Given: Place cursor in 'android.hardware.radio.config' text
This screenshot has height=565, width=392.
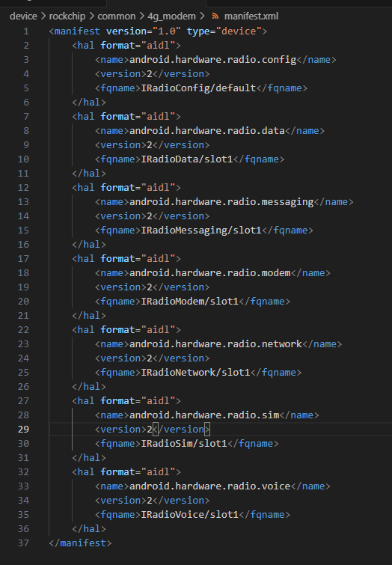Looking at the screenshot, I should pos(212,60).
